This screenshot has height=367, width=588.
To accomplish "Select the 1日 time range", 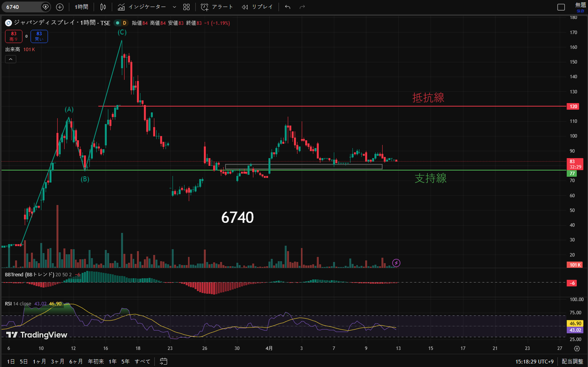I will pyautogui.click(x=11, y=362).
